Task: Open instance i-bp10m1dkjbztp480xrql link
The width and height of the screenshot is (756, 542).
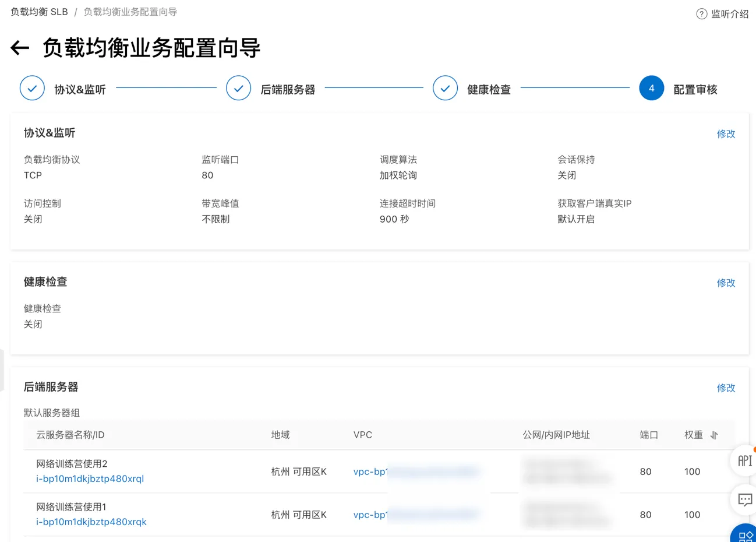Action: click(x=90, y=478)
